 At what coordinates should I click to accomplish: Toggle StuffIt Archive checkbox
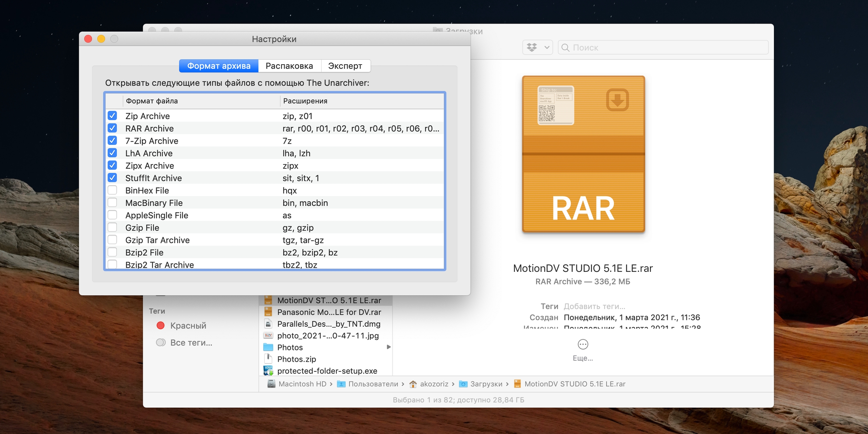point(112,178)
